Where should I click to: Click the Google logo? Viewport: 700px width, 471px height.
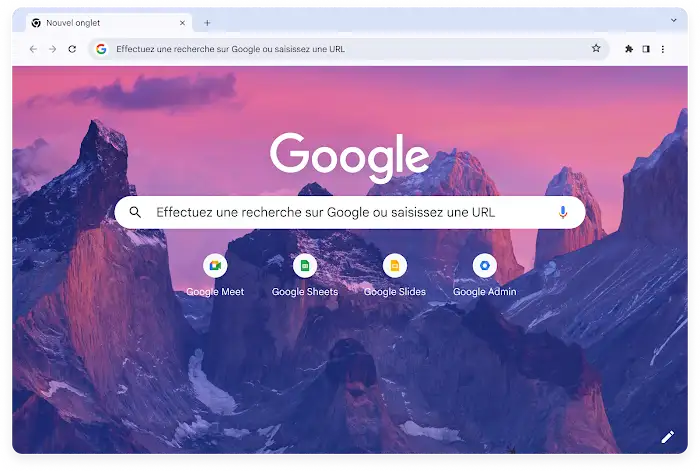click(x=350, y=158)
